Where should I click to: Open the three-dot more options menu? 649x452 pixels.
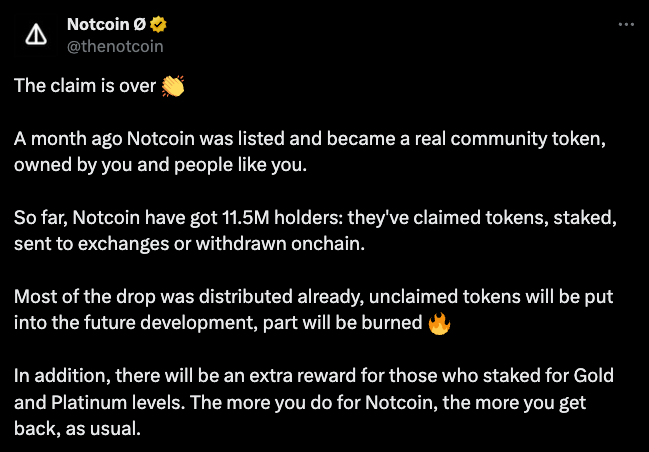pyautogui.click(x=626, y=24)
